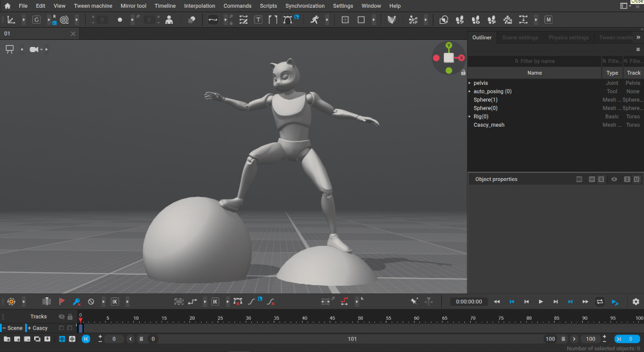Click the running figure icon
The image size is (644, 352).
pyautogui.click(x=314, y=20)
